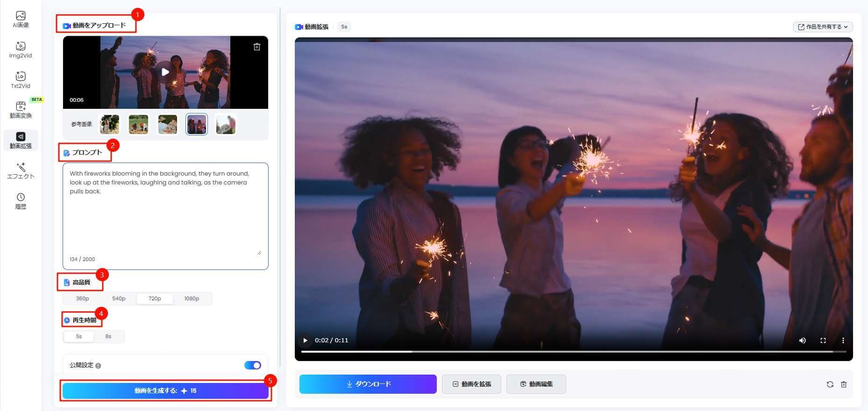
Task: Select the Img2Vid sidebar icon
Action: pos(21,50)
